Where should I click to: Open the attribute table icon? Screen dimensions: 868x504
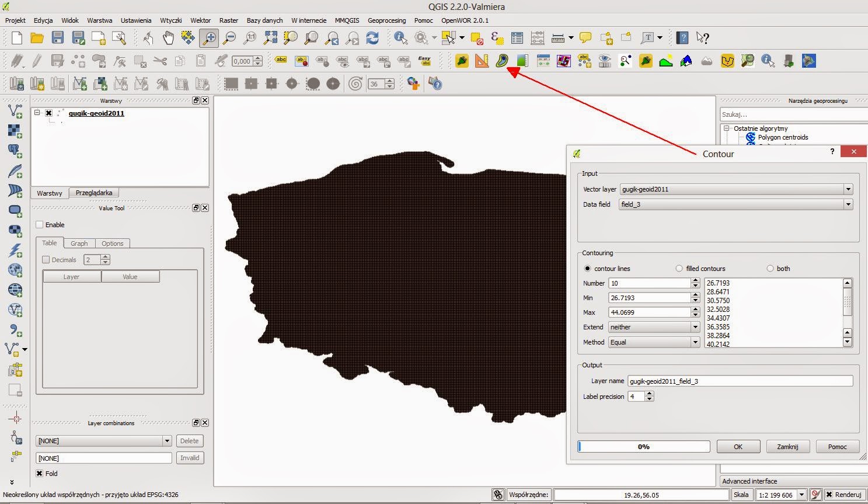[x=517, y=38]
